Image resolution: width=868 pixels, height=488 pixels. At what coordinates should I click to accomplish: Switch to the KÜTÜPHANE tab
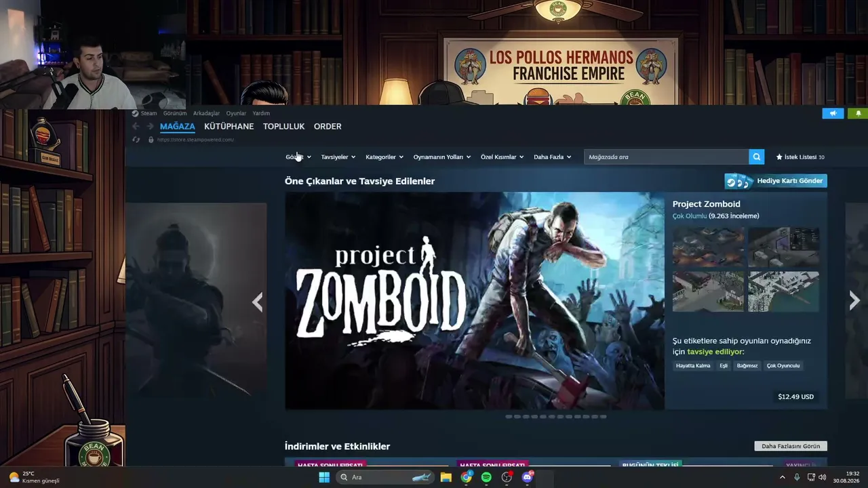[x=229, y=126]
